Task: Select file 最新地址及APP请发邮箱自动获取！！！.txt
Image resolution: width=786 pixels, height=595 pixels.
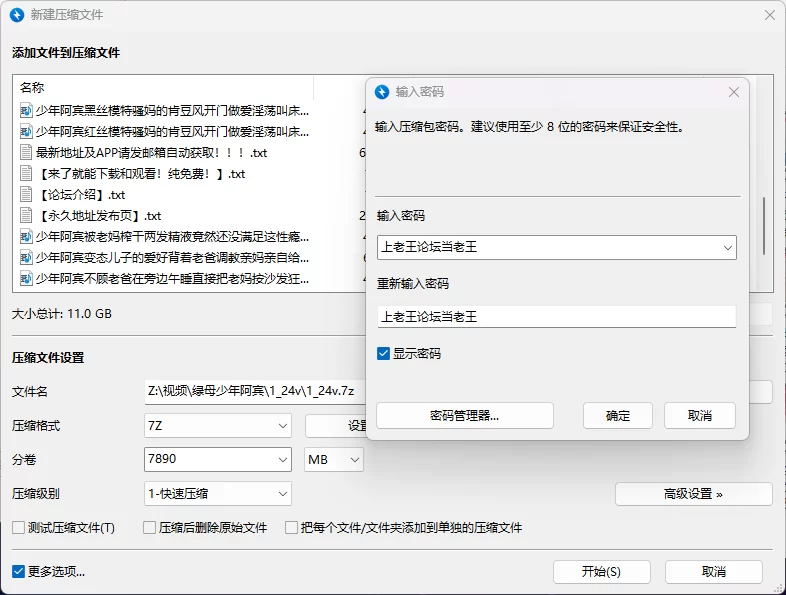Action: (x=151, y=152)
